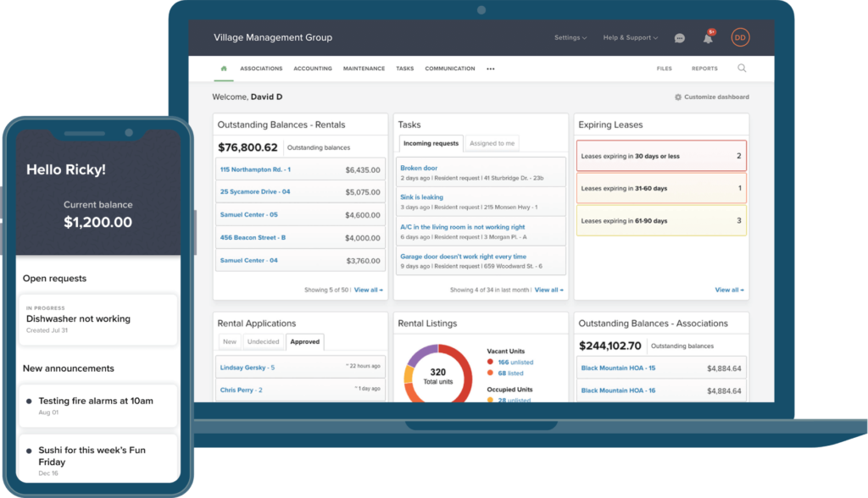
Task: Open the chat messages icon
Action: [x=680, y=38]
